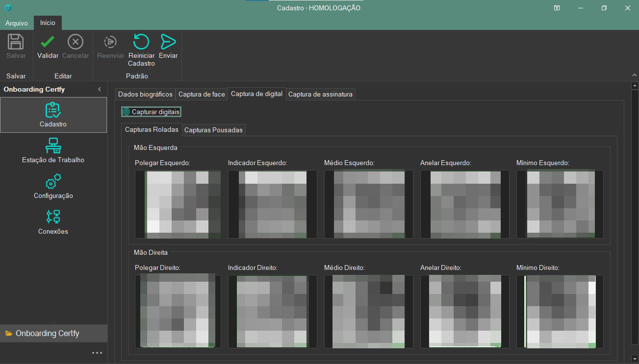Select the Capturas Pousadas sub-tab
The height and width of the screenshot is (364, 639).
click(213, 130)
